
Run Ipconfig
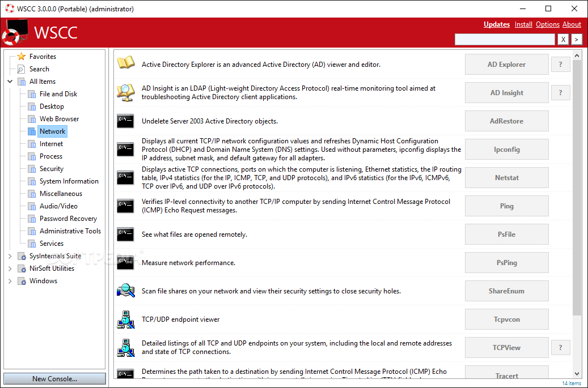pyautogui.click(x=506, y=150)
